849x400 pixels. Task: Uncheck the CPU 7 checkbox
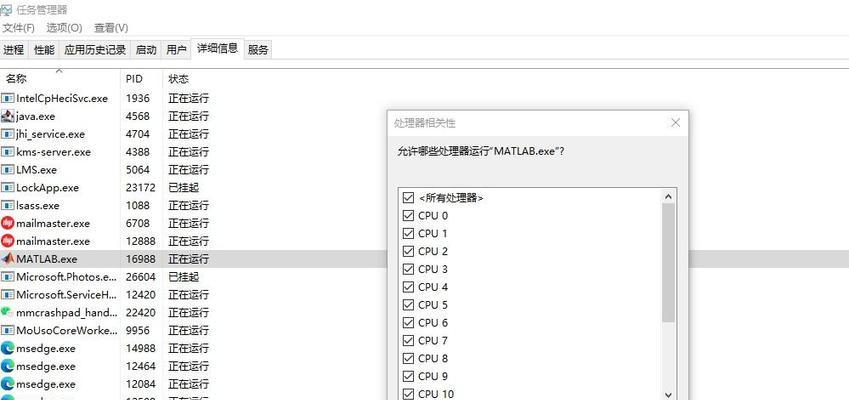tap(408, 340)
